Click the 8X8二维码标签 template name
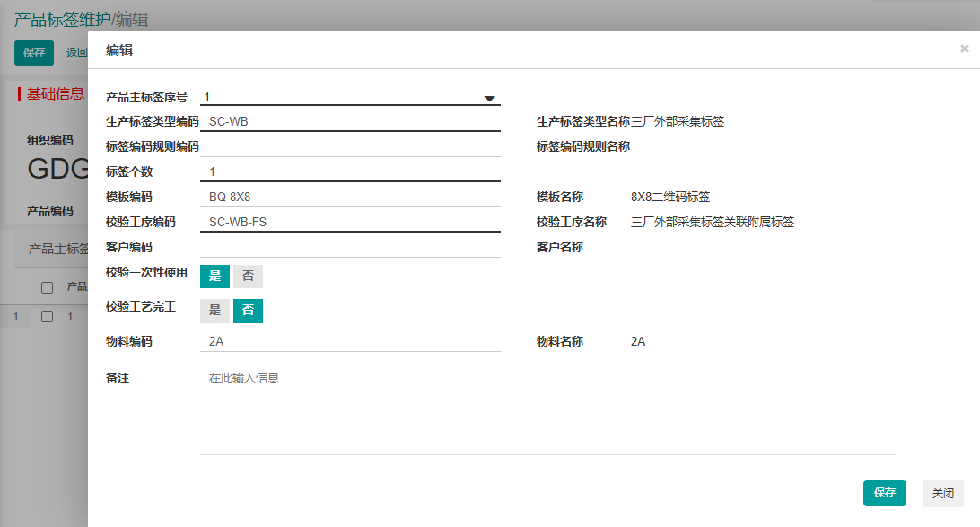The height and width of the screenshot is (527, 980). coord(670,197)
